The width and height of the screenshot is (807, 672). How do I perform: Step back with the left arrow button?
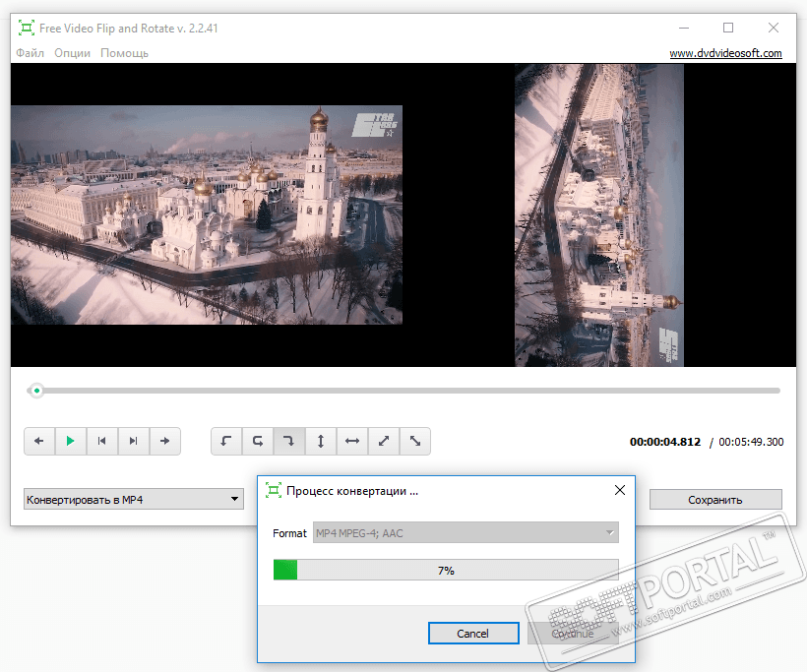pyautogui.click(x=39, y=442)
